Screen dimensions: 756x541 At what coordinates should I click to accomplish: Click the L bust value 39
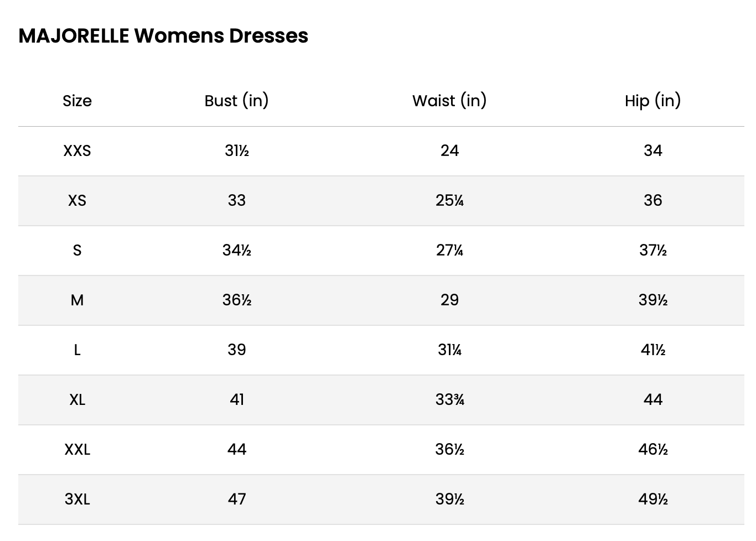pyautogui.click(x=236, y=350)
